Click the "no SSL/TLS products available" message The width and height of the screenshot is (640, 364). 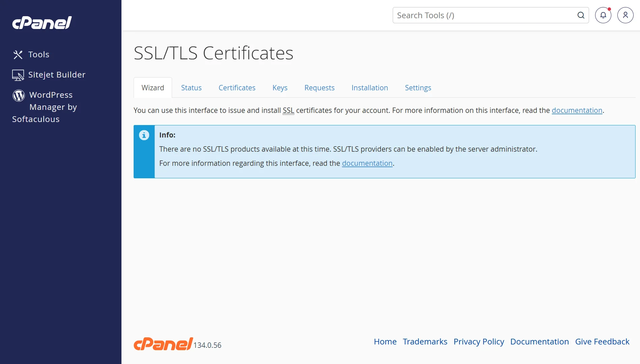pos(348,149)
